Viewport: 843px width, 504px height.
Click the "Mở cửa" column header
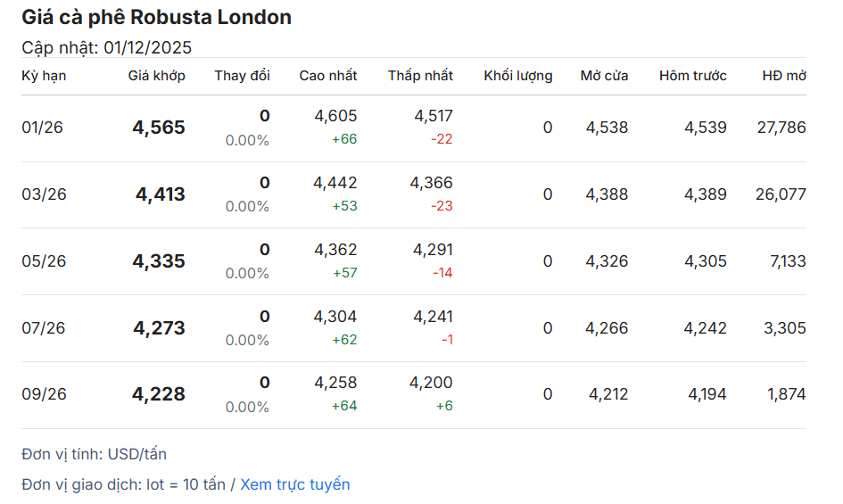pos(604,76)
